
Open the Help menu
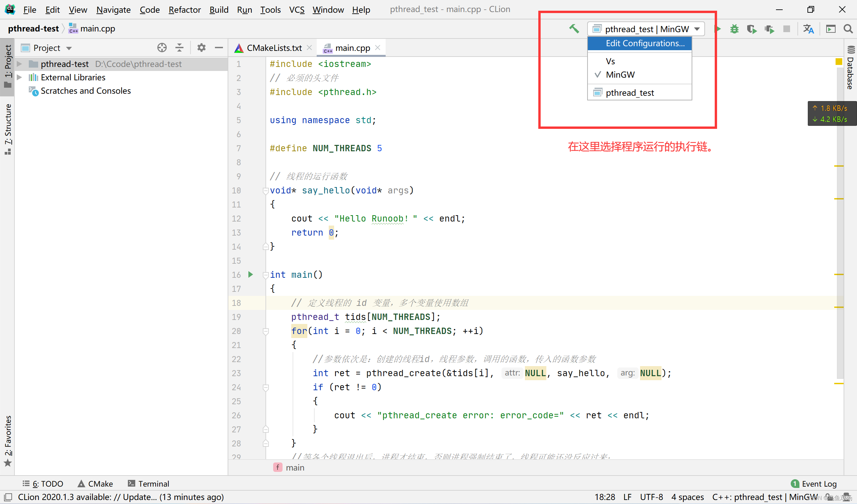(x=361, y=9)
